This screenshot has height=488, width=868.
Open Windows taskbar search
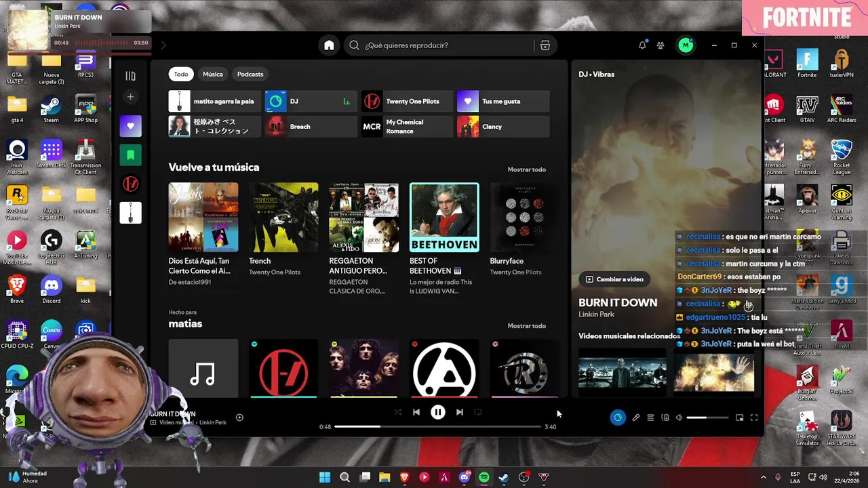click(x=344, y=477)
